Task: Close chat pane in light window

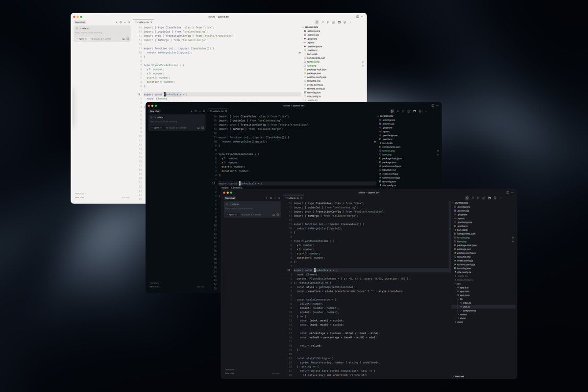Action: click(129, 22)
